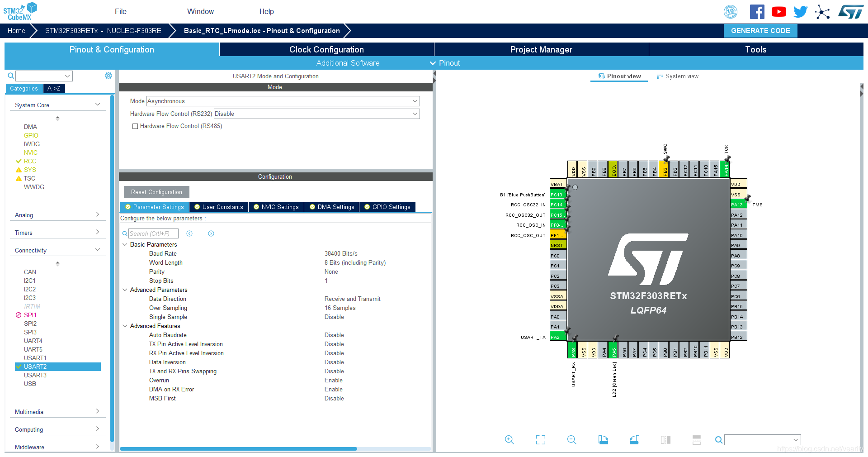Click the pin search magnifier icon
This screenshot has width=868, height=457.
click(x=718, y=440)
